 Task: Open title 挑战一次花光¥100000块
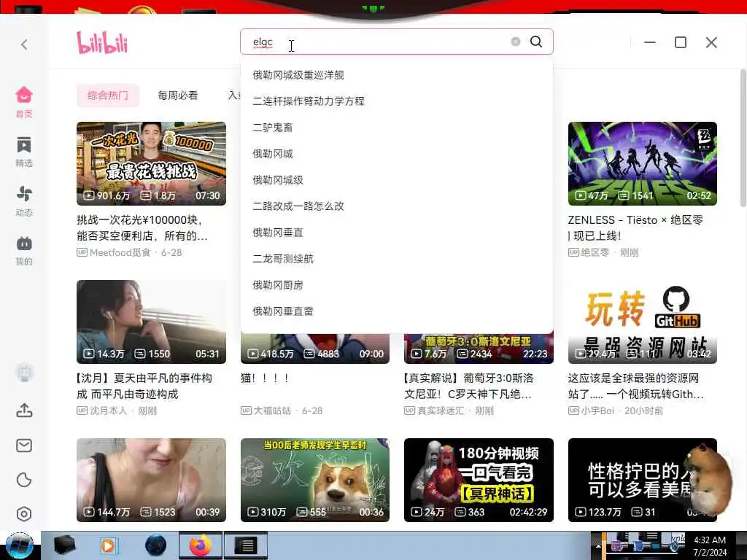[142, 227]
